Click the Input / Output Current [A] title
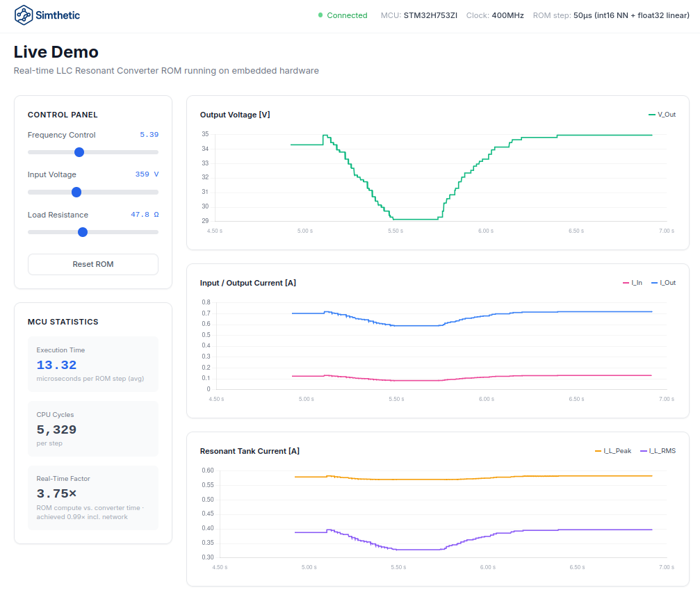Viewport: 700px width, 606px height. click(247, 283)
